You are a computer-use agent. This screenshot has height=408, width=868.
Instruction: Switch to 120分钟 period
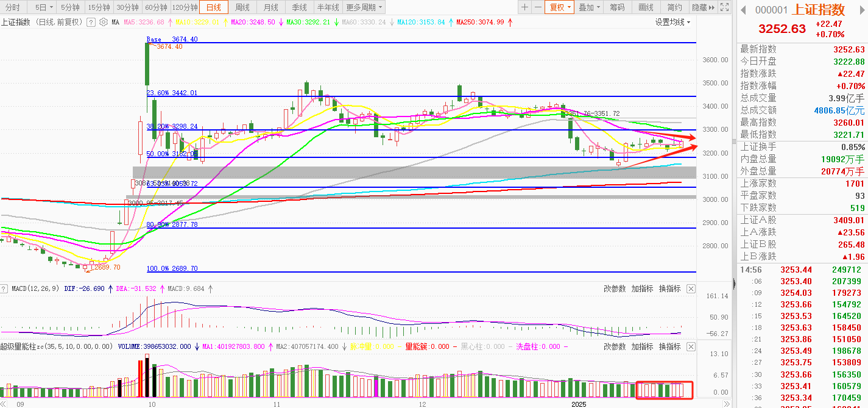click(185, 7)
